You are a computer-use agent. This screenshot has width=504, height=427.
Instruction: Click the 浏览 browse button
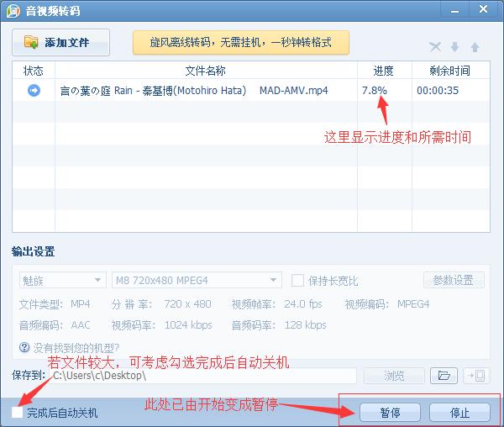pos(394,376)
